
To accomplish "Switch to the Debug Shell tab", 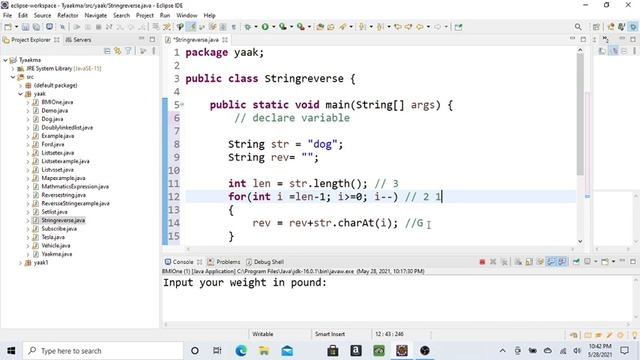I will (264, 262).
